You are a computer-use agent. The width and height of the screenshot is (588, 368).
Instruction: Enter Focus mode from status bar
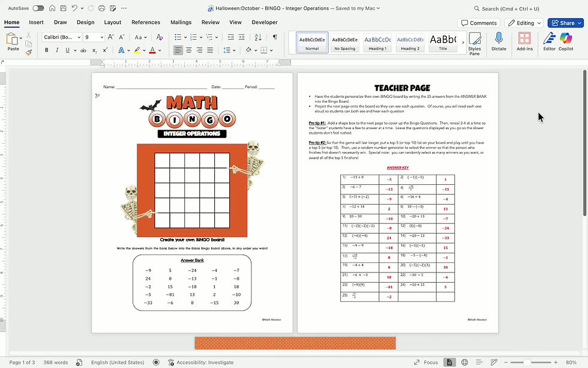click(426, 363)
